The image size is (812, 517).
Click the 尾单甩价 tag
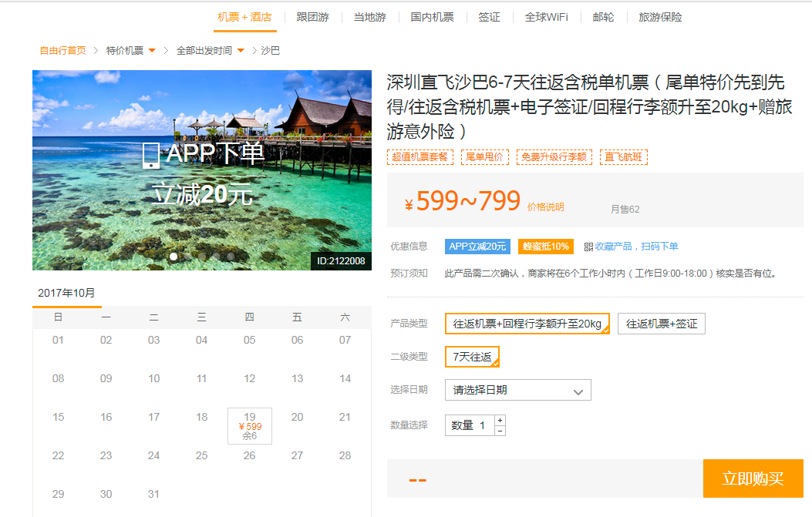point(485,157)
